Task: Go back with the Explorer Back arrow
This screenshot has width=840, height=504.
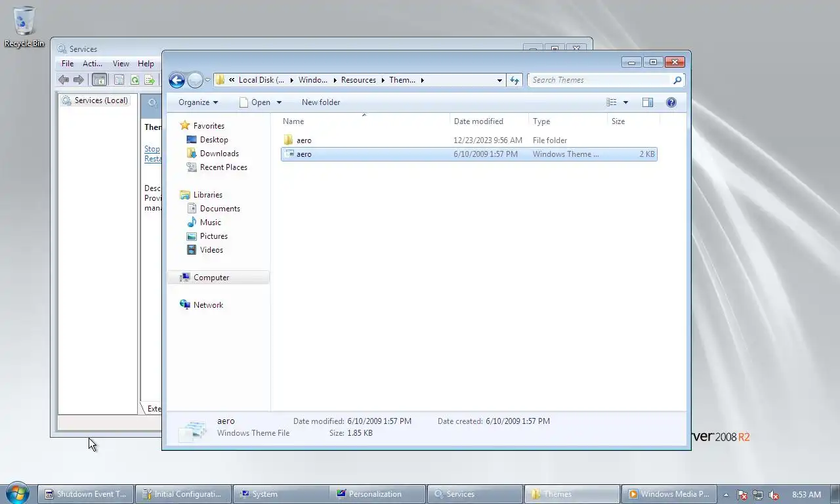Action: click(x=177, y=80)
